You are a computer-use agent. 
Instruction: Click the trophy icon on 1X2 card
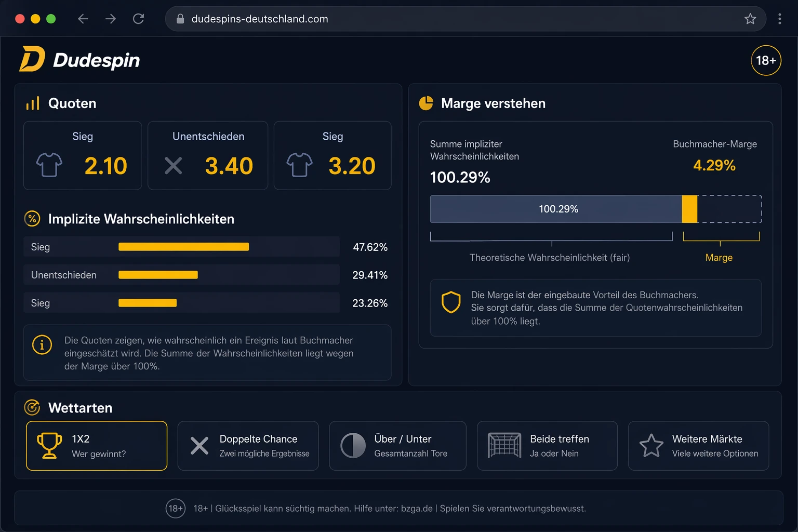pos(49,446)
